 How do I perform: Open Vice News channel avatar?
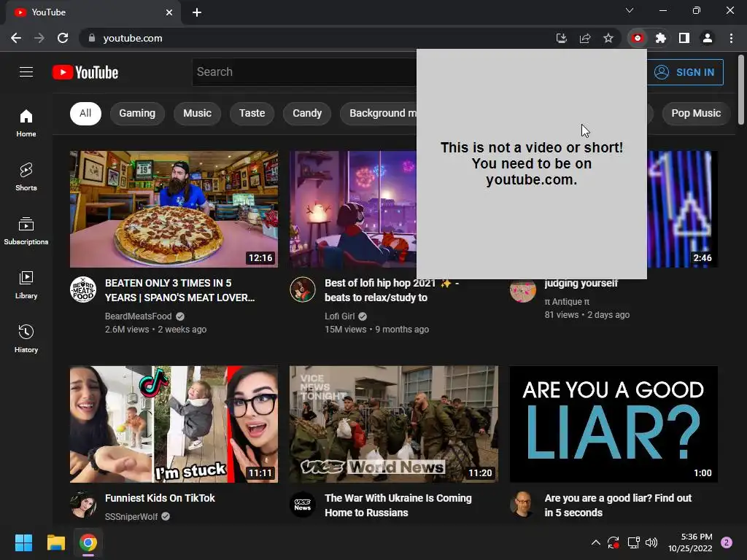tap(303, 505)
